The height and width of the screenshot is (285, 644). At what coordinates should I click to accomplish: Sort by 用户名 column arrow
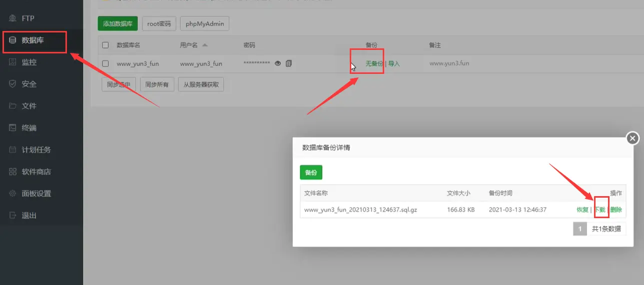coord(205,45)
